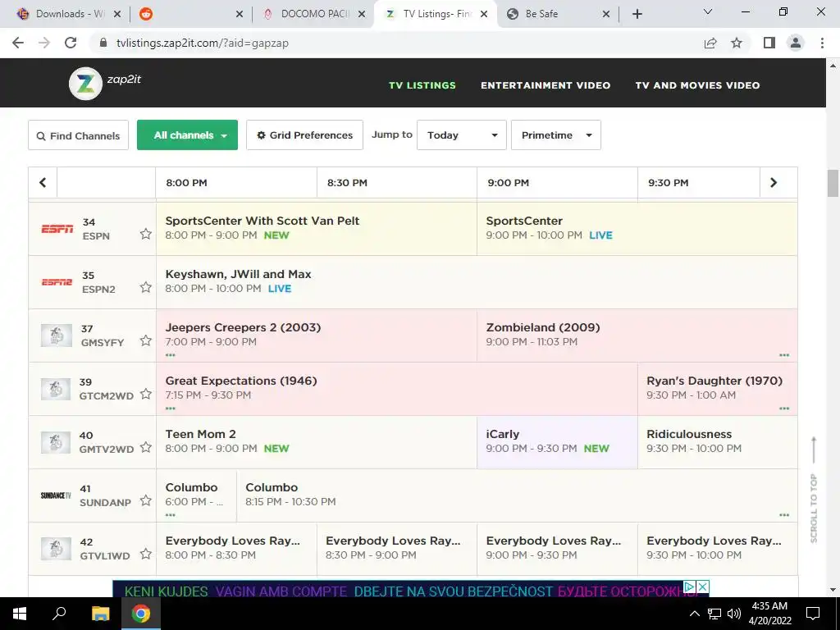The height and width of the screenshot is (630, 840).
Task: Click the GMTV2WD placeholder channel thumbnail
Action: [57, 442]
